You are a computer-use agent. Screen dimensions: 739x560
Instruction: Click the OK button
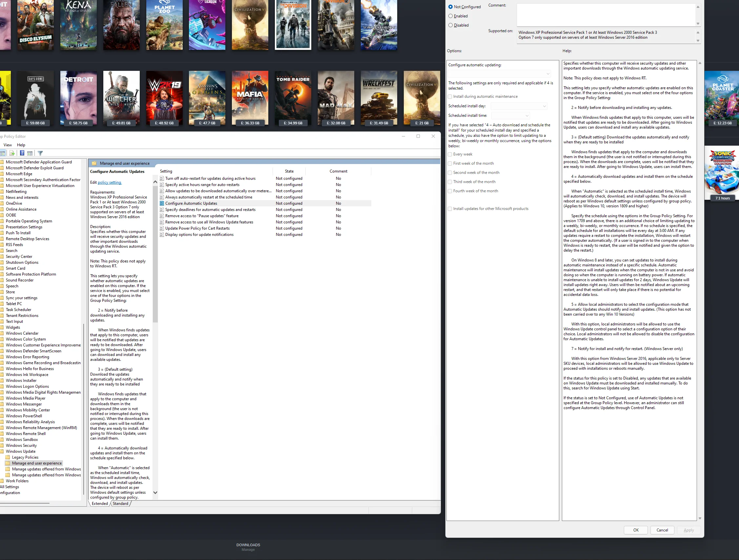click(x=636, y=530)
